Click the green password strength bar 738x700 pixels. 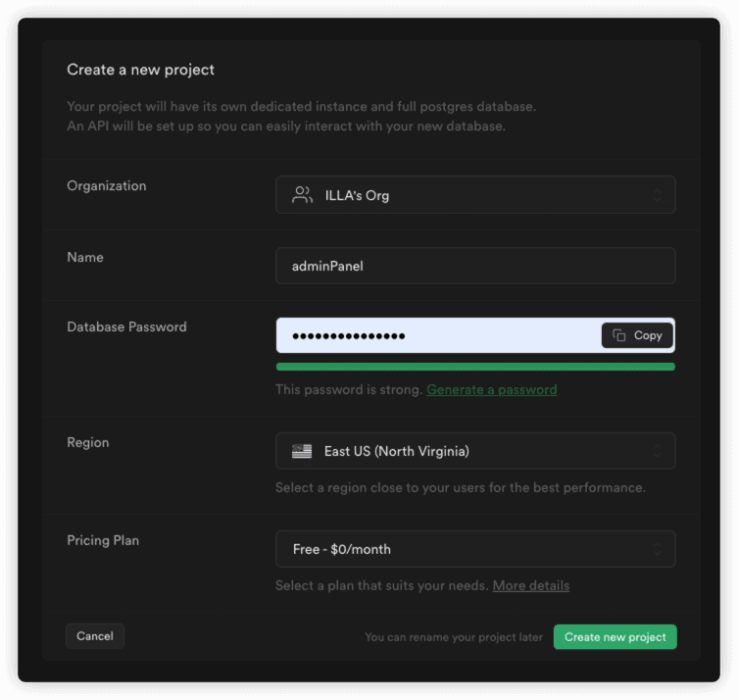475,367
